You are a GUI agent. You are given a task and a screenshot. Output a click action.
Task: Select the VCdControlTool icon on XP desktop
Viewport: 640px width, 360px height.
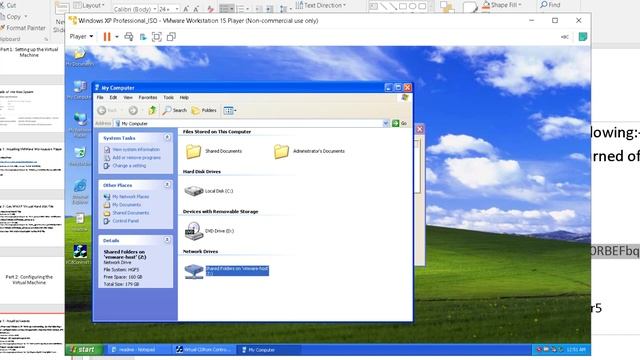pyautogui.click(x=80, y=255)
